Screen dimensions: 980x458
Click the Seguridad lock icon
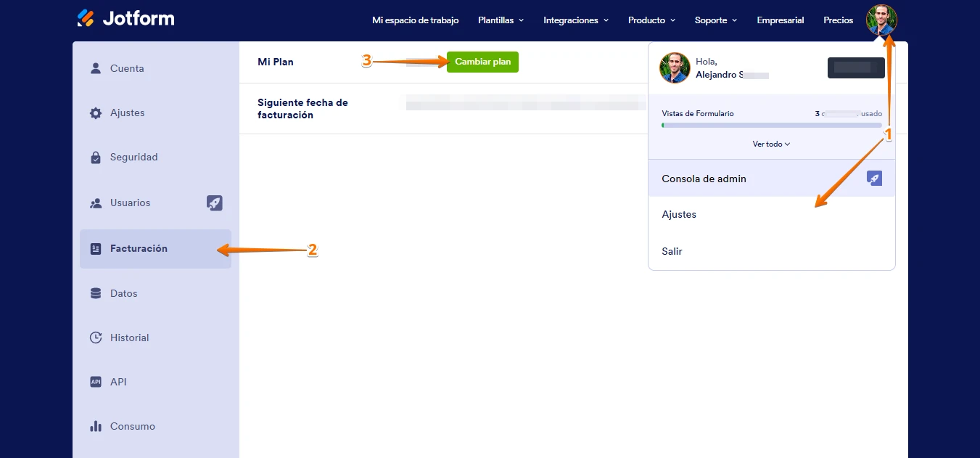coord(95,157)
